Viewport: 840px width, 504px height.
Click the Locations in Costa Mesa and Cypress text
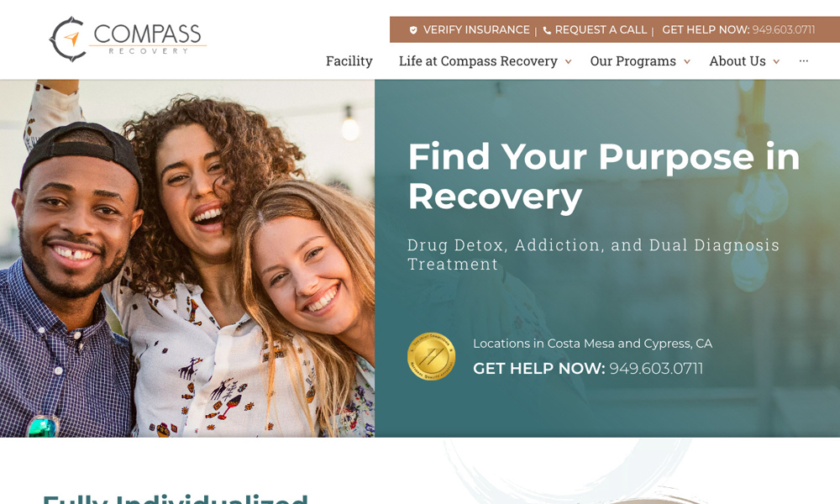click(592, 344)
